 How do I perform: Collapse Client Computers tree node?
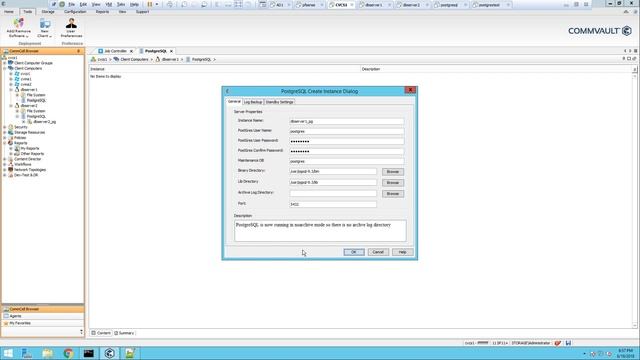[5, 69]
